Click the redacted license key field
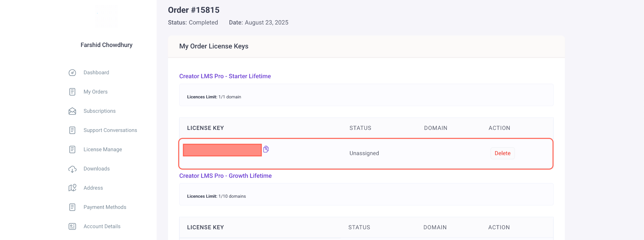This screenshot has width=644, height=240. 222,150
